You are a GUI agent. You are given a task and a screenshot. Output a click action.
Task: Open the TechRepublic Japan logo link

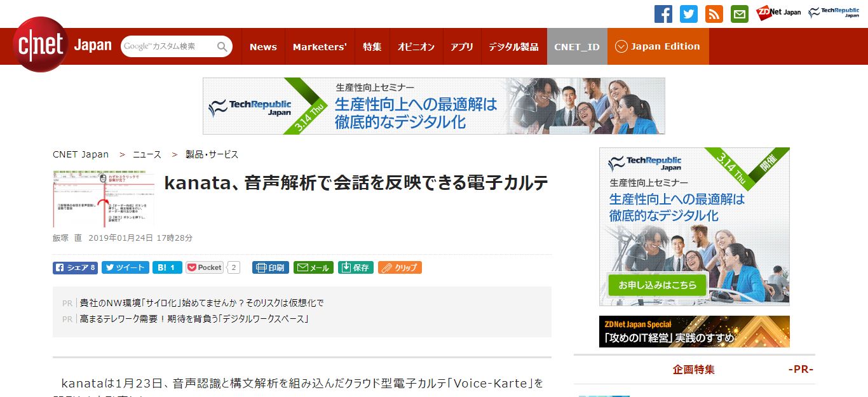click(x=834, y=13)
